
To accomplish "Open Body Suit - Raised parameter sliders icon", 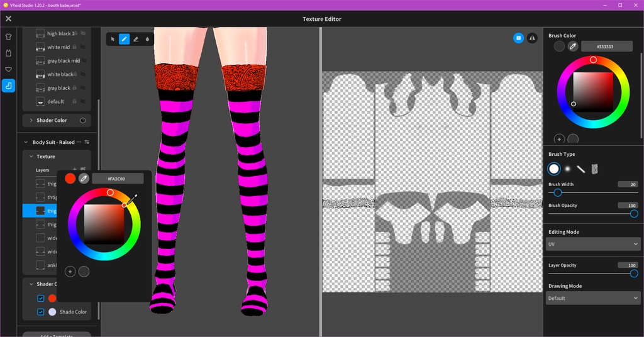I will [x=87, y=142].
